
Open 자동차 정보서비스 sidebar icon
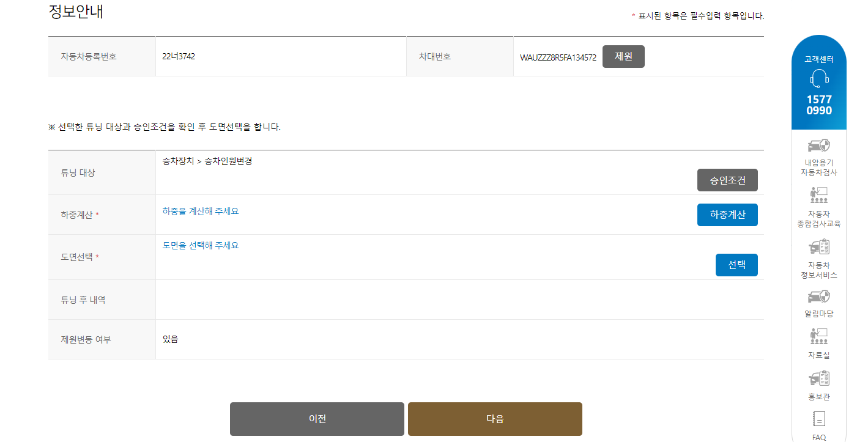click(x=818, y=246)
